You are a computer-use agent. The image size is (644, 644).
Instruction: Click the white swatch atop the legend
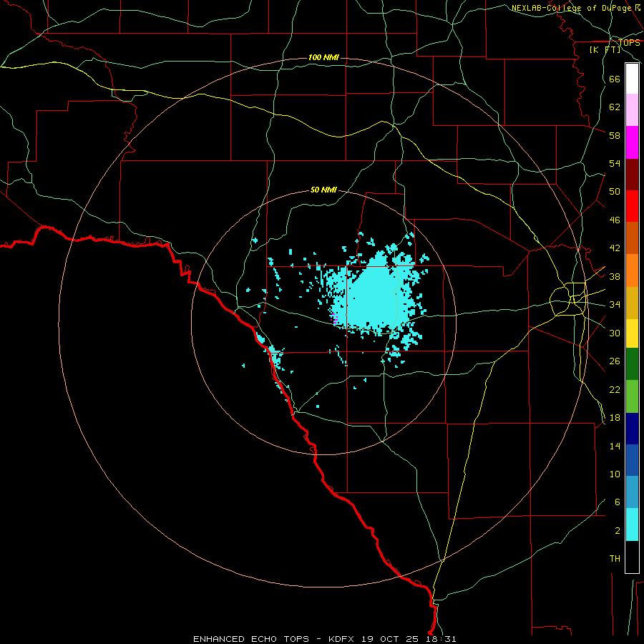pos(632,79)
